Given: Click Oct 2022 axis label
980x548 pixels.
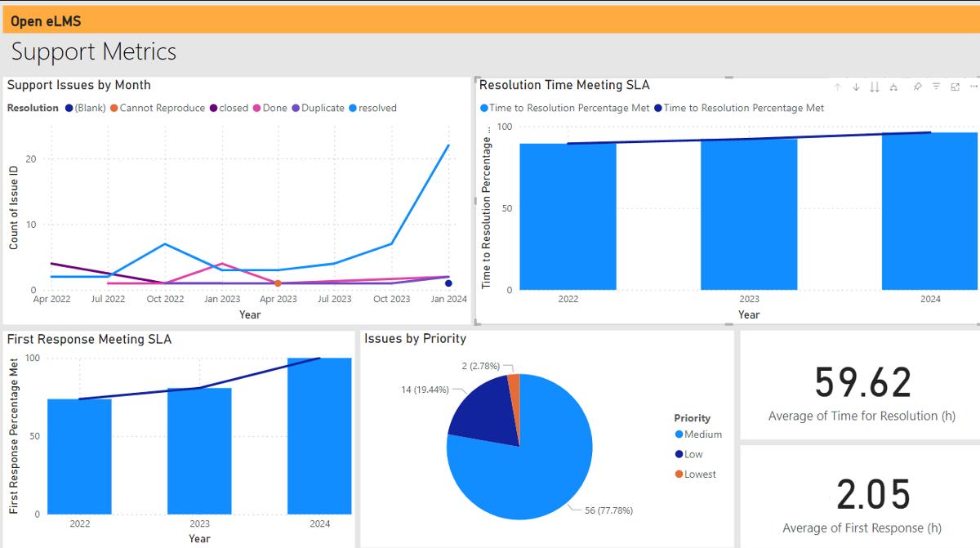Looking at the screenshot, I should [165, 299].
